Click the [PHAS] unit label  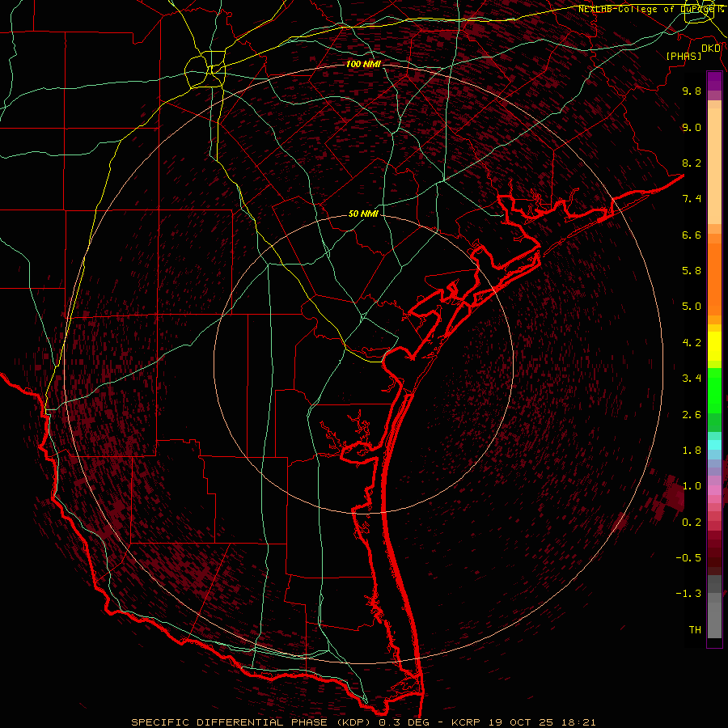click(684, 57)
